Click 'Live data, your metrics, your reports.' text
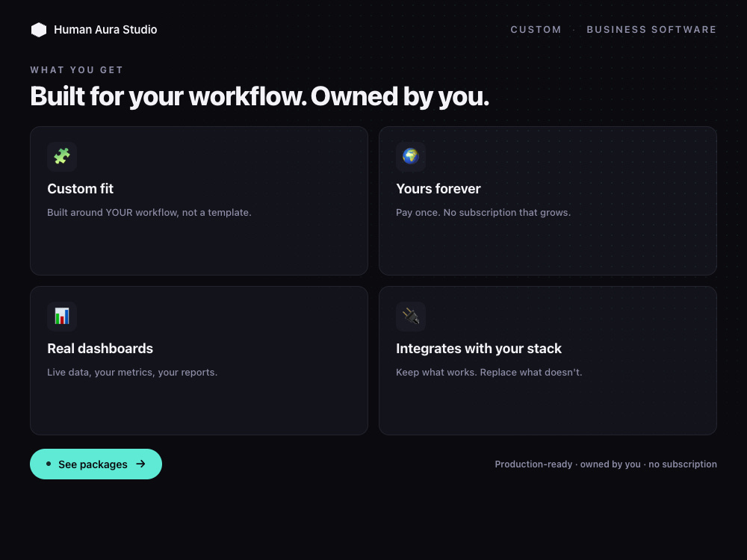 click(x=132, y=373)
